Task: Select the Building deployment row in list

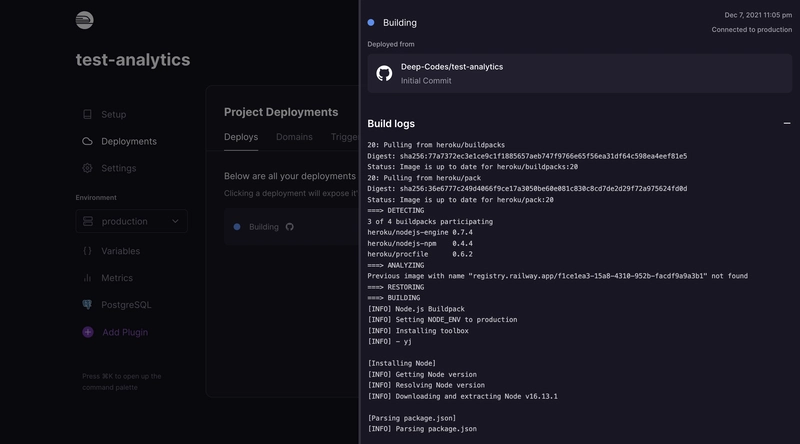Action: (x=264, y=227)
